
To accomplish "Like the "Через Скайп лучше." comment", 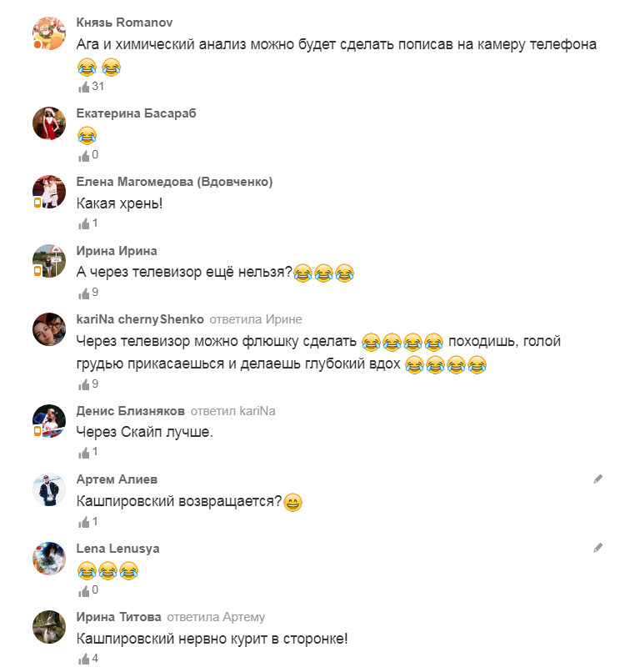I will [83, 453].
